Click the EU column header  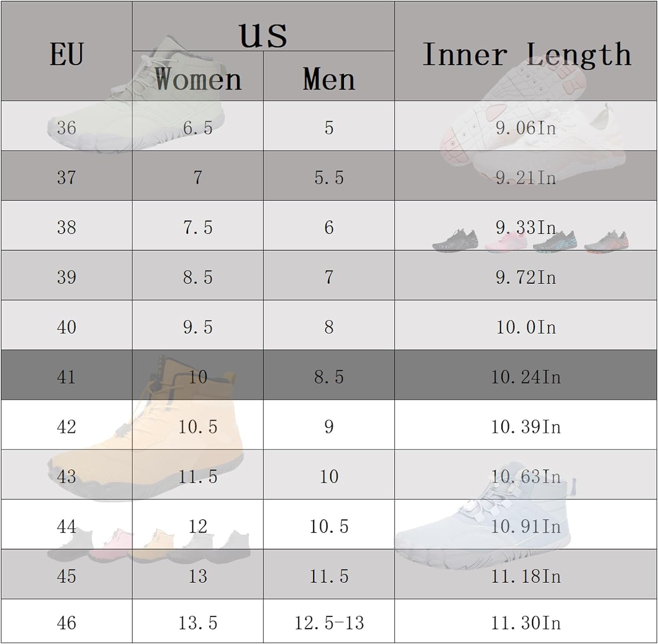[x=66, y=54]
